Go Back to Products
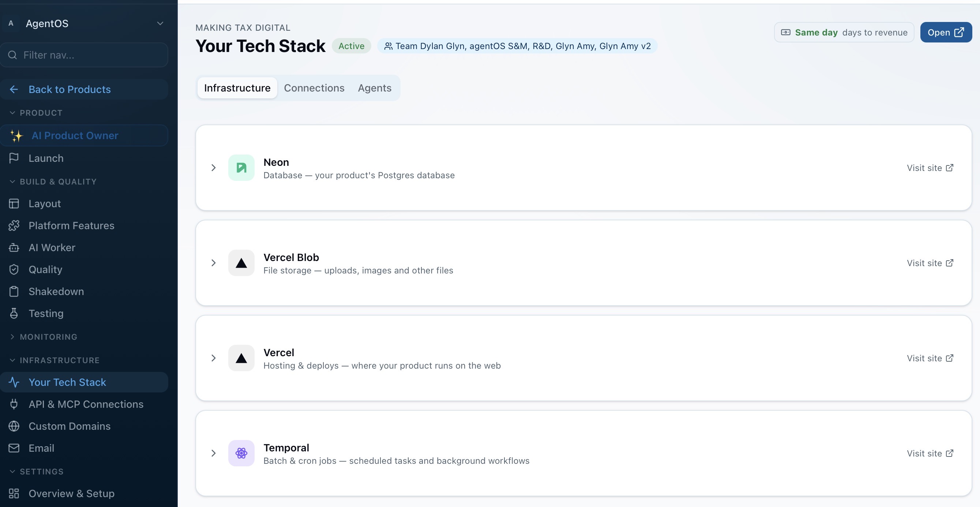980x507 pixels. coord(84,89)
